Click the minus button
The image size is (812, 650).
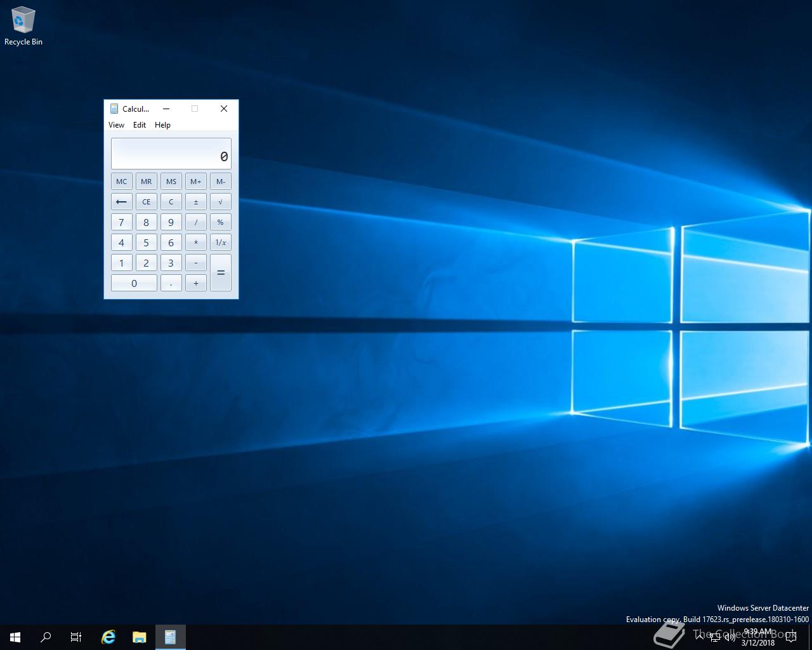coord(196,263)
